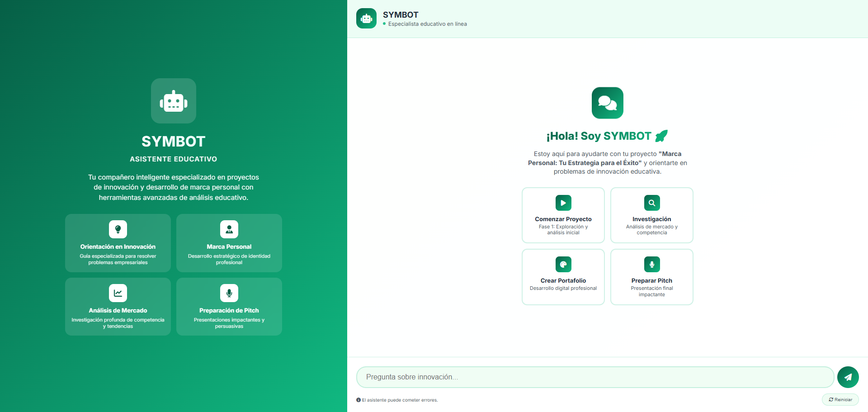Select the Investigación quick action card

pos(651,215)
